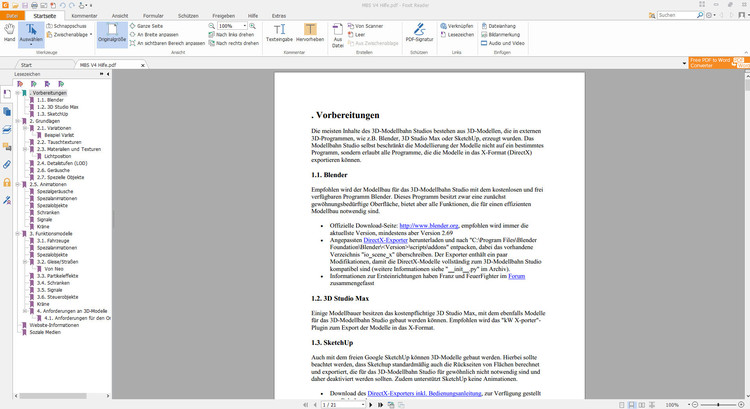Click the Verknüpfen link tool
The width and height of the screenshot is (750, 409).
(x=457, y=26)
